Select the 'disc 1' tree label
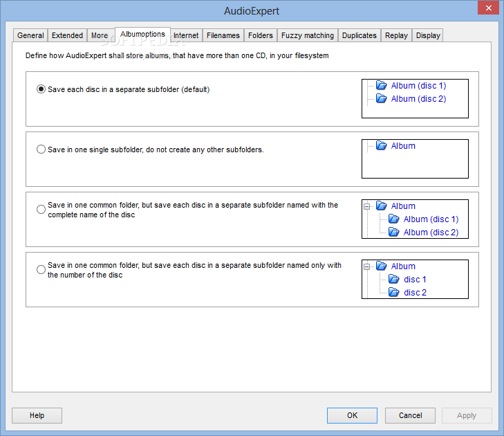This screenshot has height=436, width=504. coord(415,280)
